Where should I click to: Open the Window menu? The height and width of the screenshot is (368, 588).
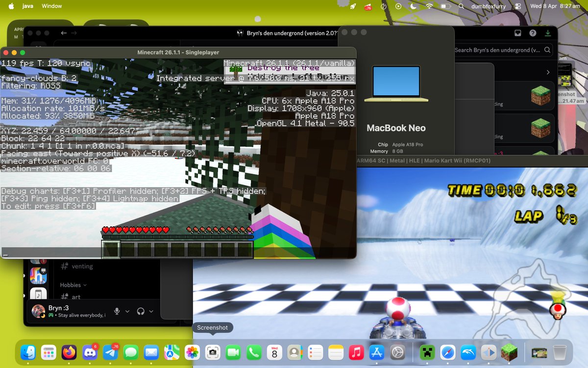pos(52,6)
